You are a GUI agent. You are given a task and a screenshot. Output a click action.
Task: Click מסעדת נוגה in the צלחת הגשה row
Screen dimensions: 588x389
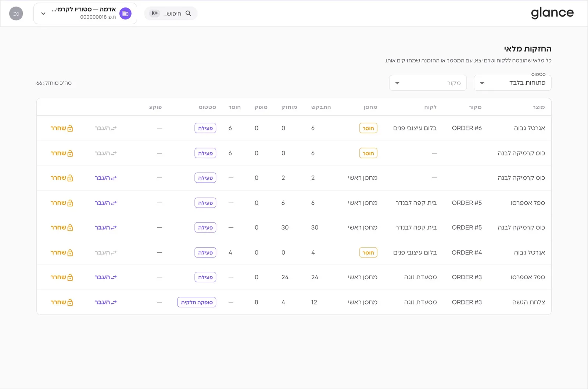click(x=420, y=302)
